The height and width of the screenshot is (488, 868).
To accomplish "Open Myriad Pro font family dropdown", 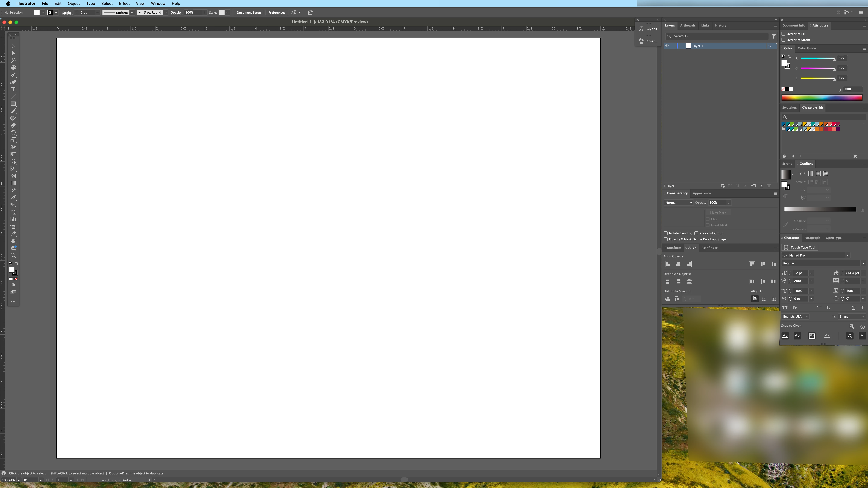I will pyautogui.click(x=848, y=256).
